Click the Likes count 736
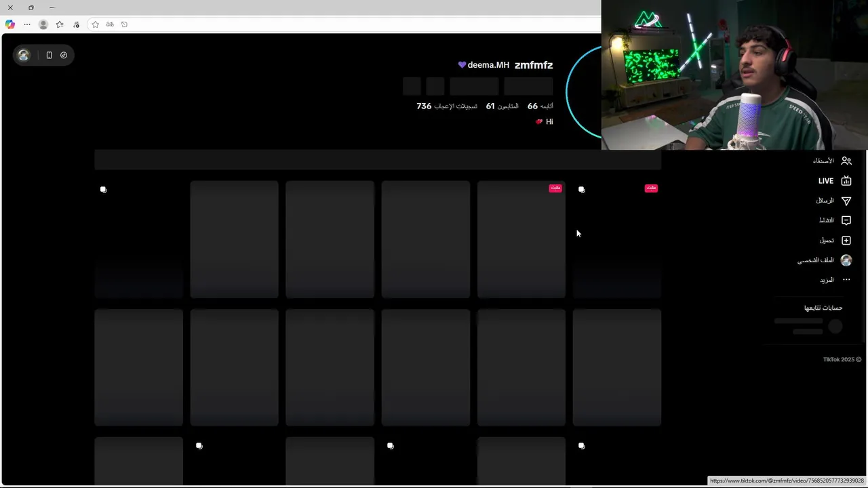Image resolution: width=868 pixels, height=488 pixels. tap(424, 106)
